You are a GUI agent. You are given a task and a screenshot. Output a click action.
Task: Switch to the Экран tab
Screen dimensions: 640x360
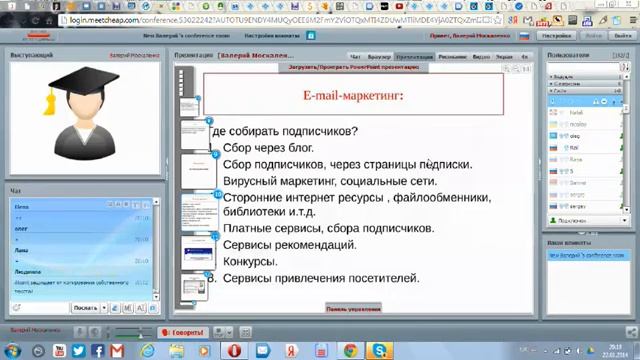[504, 57]
